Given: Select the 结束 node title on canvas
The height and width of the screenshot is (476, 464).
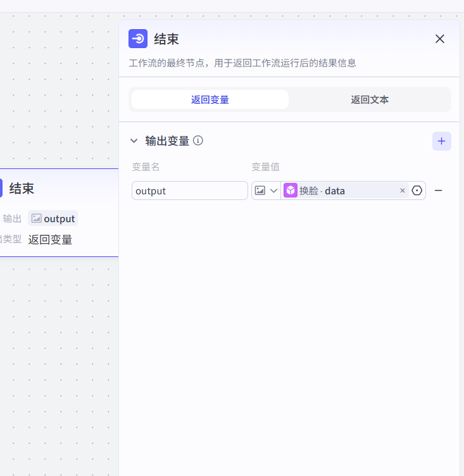Looking at the screenshot, I should coord(22,189).
